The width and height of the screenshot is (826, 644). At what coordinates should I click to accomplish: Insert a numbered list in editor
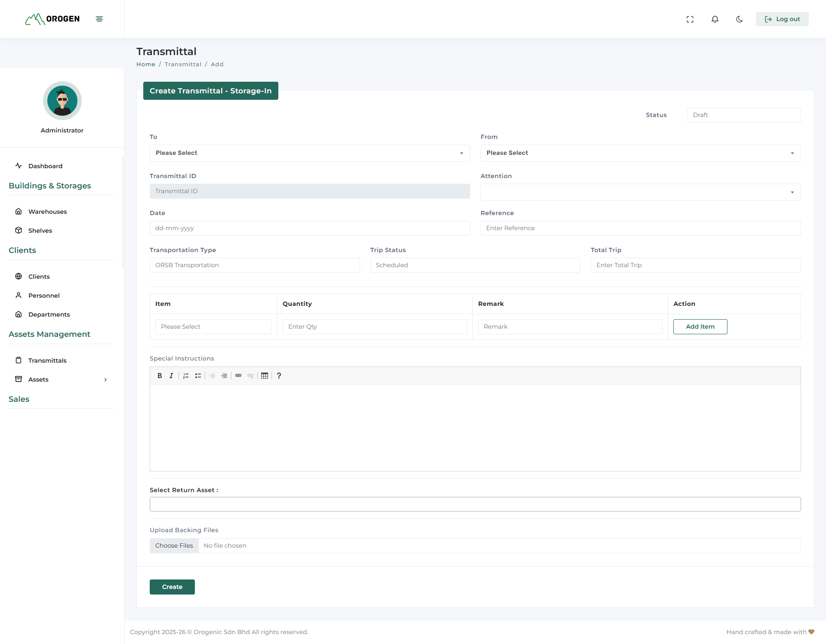point(186,376)
